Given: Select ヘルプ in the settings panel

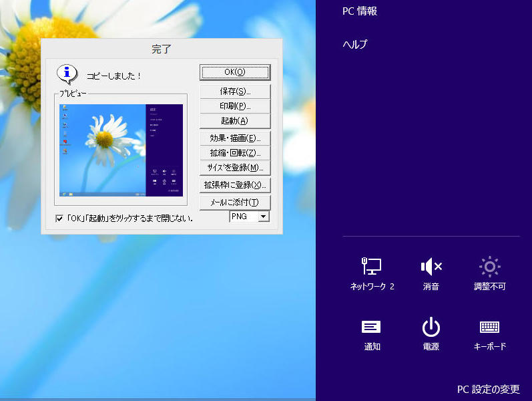Looking at the screenshot, I should click(x=355, y=45).
